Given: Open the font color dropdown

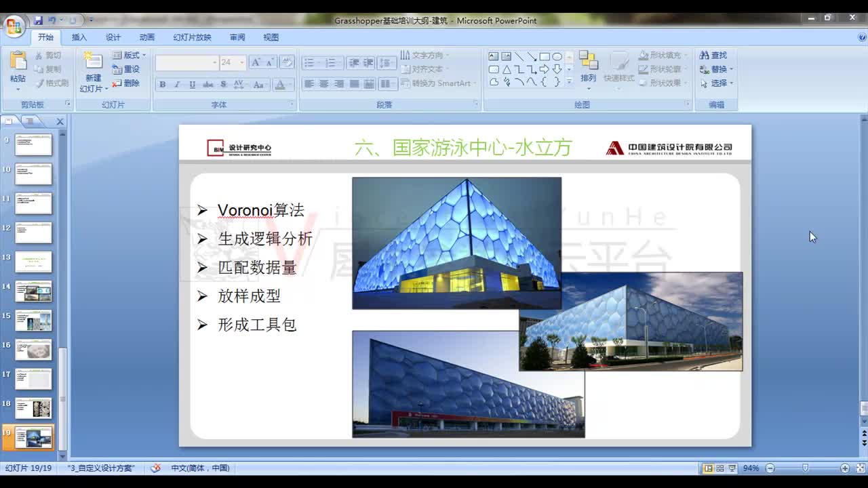Looking at the screenshot, I should (x=292, y=85).
